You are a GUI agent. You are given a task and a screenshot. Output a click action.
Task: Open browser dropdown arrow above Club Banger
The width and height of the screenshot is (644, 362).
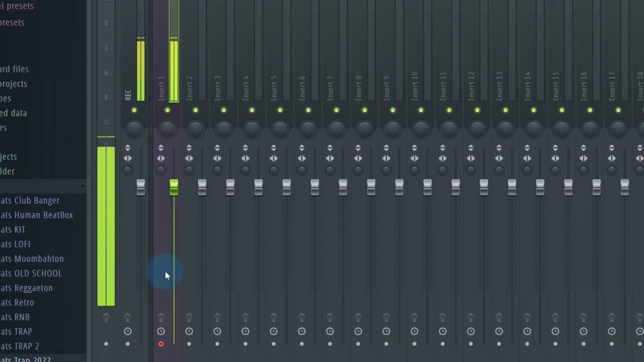[83, 187]
